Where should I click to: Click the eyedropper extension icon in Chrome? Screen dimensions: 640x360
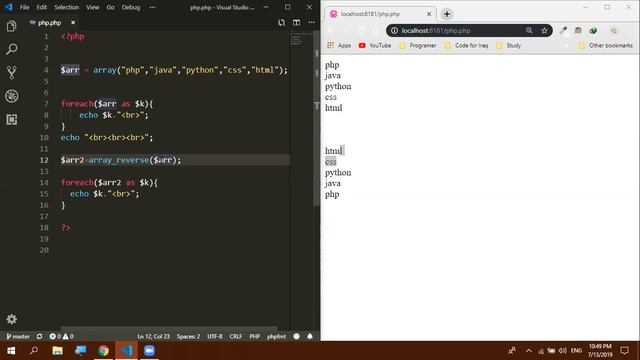tap(563, 31)
